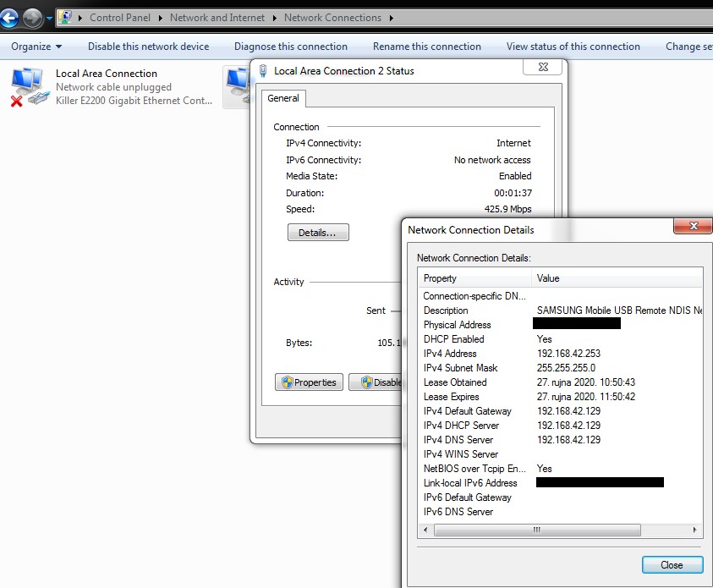Viewport: 713px width, 588px height.
Task: Select IPv6 Default Gateway row
Action: tap(560, 497)
